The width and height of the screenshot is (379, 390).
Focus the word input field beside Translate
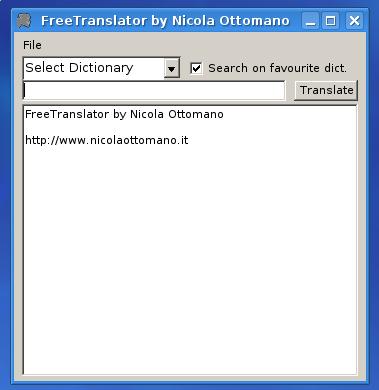point(154,90)
